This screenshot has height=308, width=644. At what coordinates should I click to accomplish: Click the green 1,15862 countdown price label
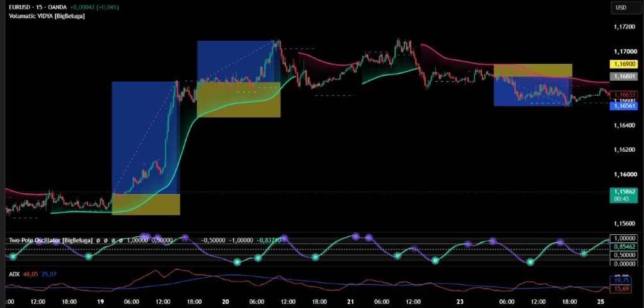[623, 195]
